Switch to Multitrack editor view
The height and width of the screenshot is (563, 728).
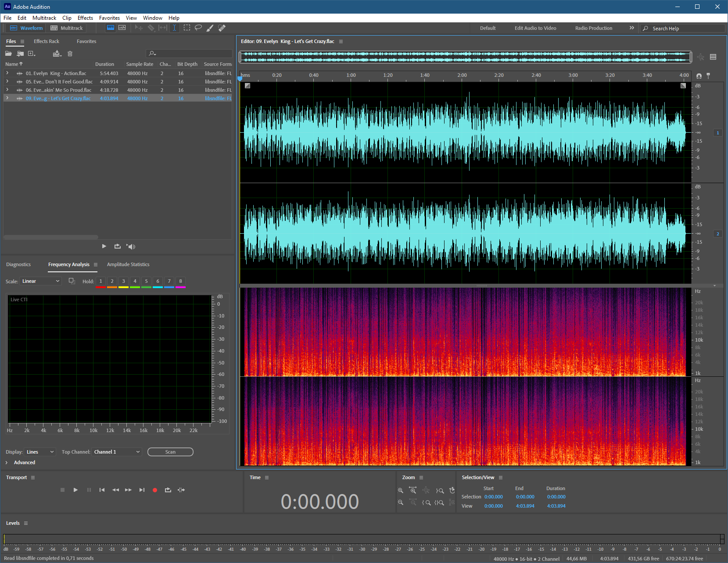click(x=66, y=28)
